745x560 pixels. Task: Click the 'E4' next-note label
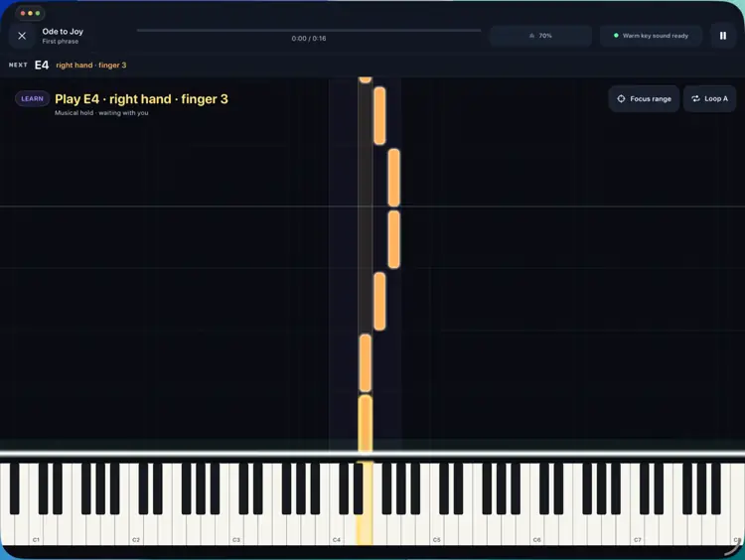[42, 66]
